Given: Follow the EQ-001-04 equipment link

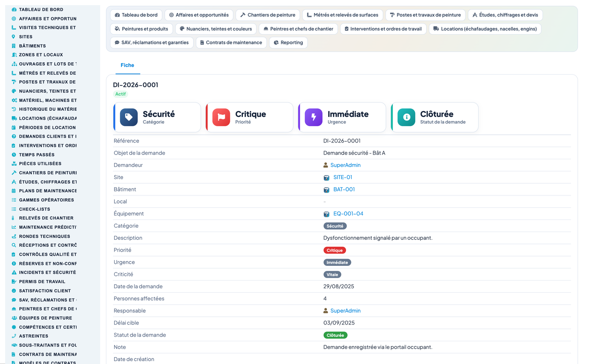Looking at the screenshot, I should tap(348, 214).
